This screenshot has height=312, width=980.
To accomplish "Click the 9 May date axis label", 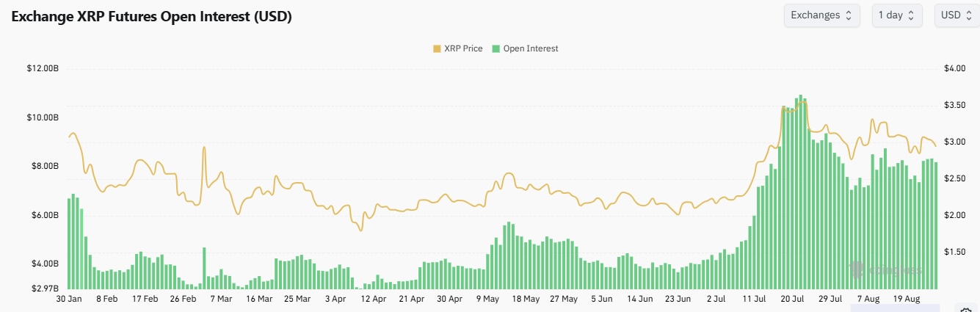I will click(487, 299).
